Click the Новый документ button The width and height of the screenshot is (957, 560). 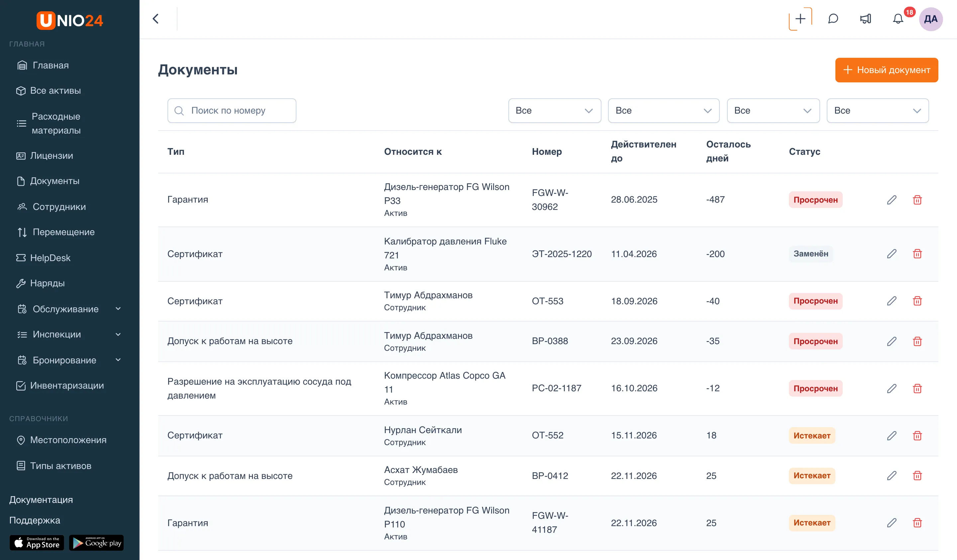(x=886, y=70)
